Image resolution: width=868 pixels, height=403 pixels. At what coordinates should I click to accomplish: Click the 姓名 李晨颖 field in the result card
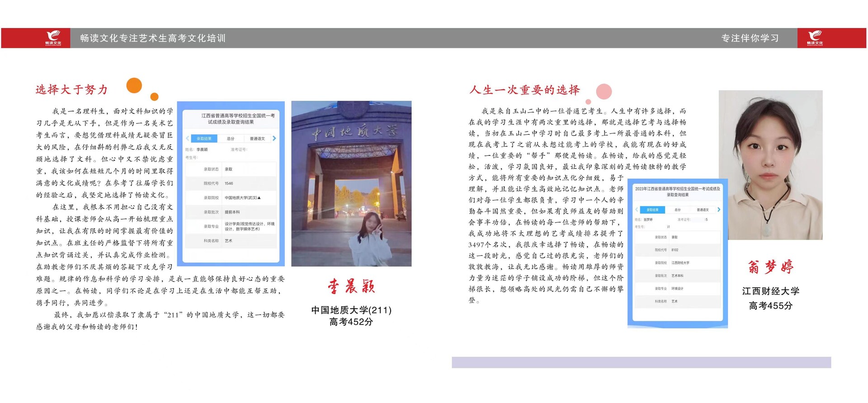(x=197, y=150)
